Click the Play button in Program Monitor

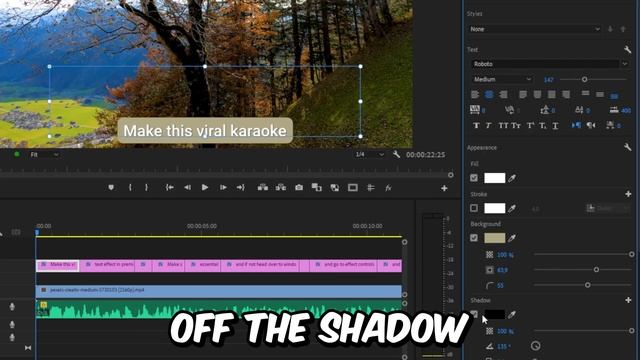pos(205,187)
